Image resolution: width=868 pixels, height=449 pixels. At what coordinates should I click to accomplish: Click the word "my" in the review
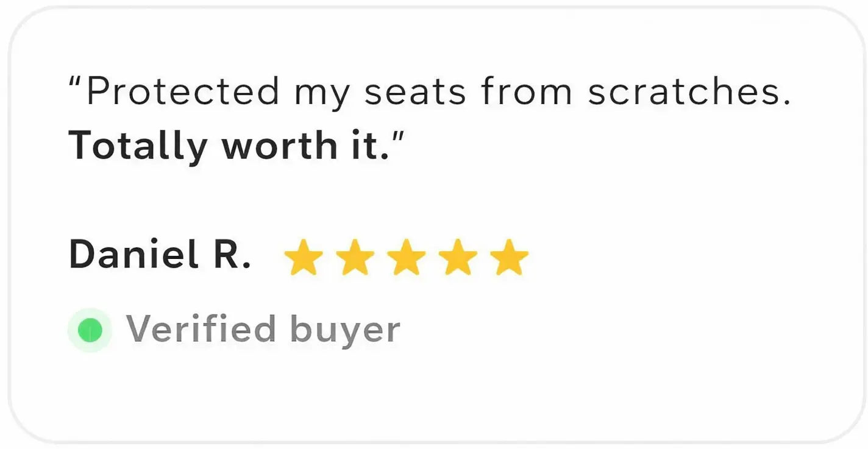click(322, 95)
